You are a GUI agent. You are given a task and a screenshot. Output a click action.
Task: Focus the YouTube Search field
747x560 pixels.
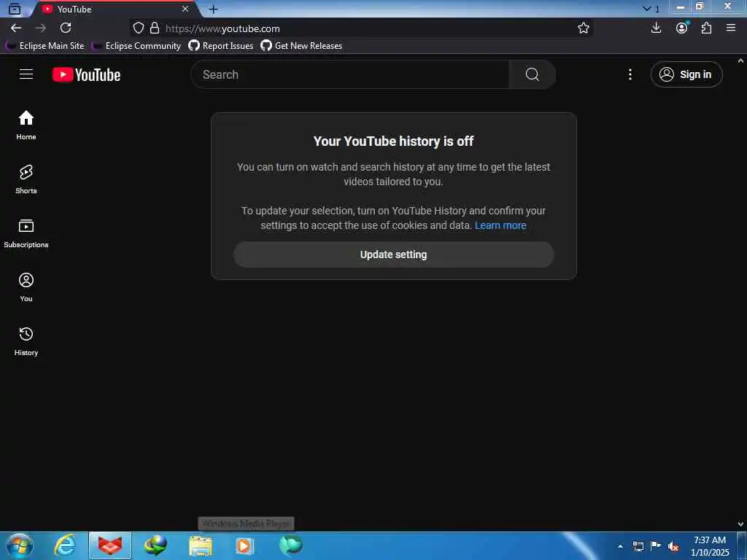pos(350,74)
